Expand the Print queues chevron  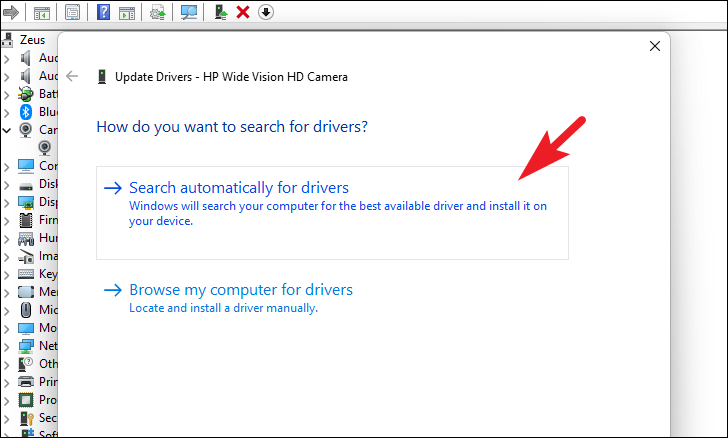click(6, 382)
